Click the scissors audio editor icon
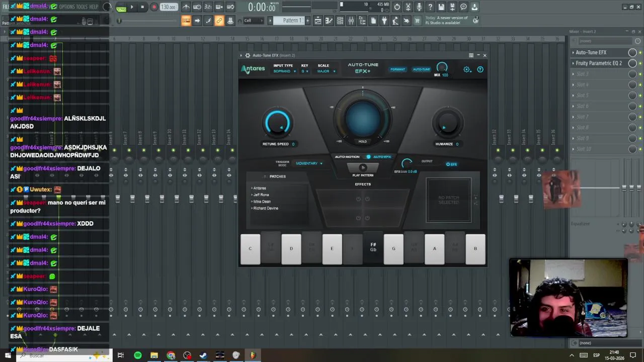This screenshot has width=644, height=362. tap(408, 7)
